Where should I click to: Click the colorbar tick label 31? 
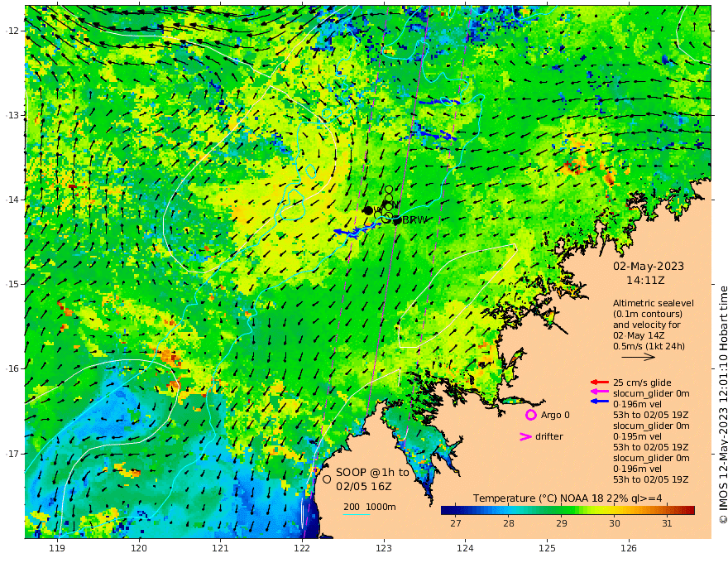click(667, 523)
